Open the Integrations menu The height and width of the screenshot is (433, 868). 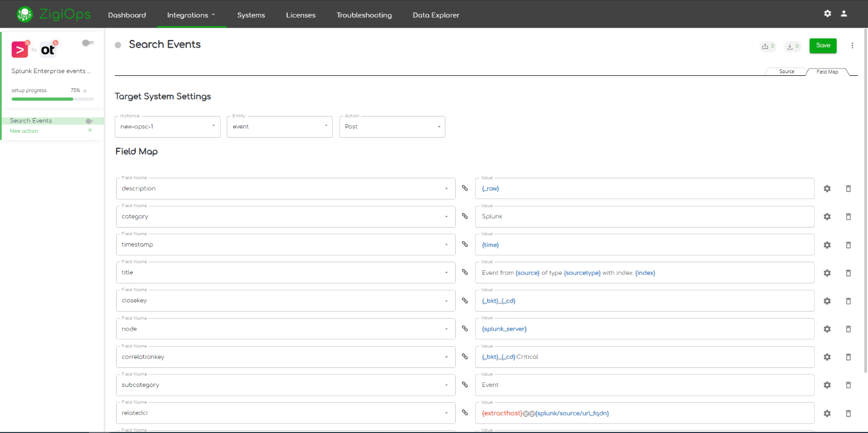[191, 15]
